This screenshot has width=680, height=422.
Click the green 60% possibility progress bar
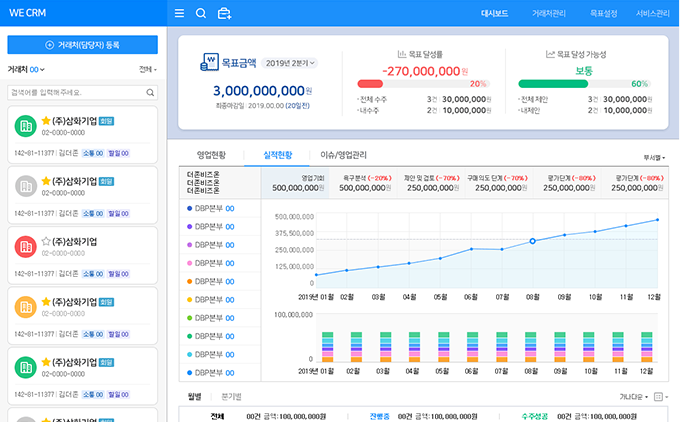553,84
